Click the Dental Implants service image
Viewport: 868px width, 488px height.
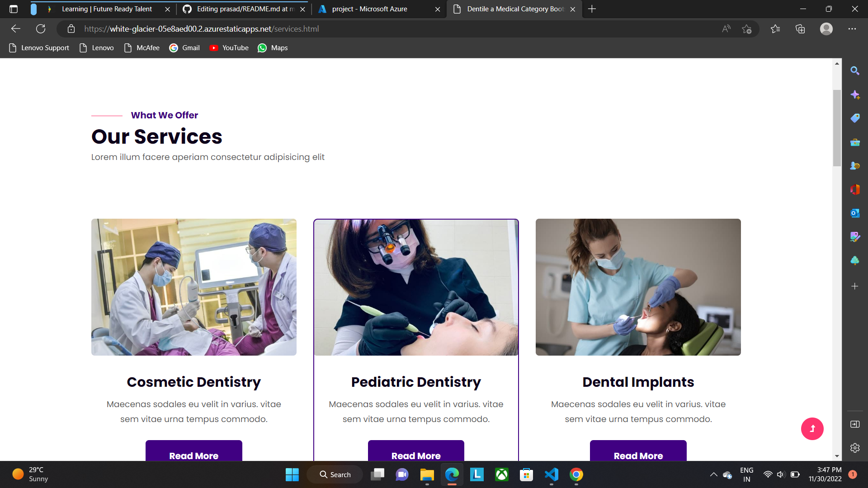coord(638,287)
